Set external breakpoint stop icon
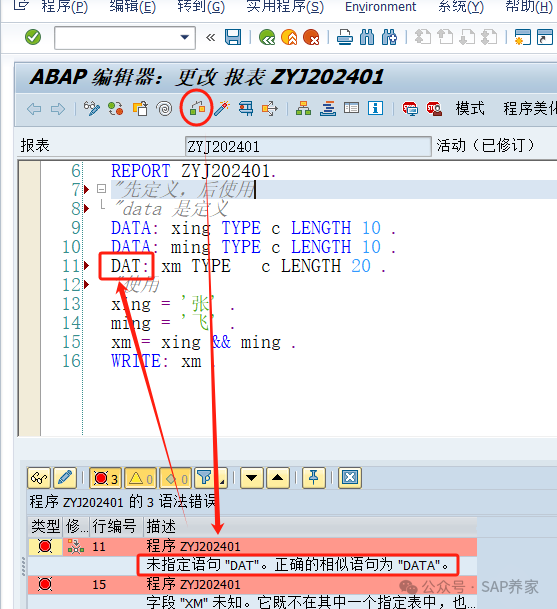The width and height of the screenshot is (557, 609). pos(434,108)
